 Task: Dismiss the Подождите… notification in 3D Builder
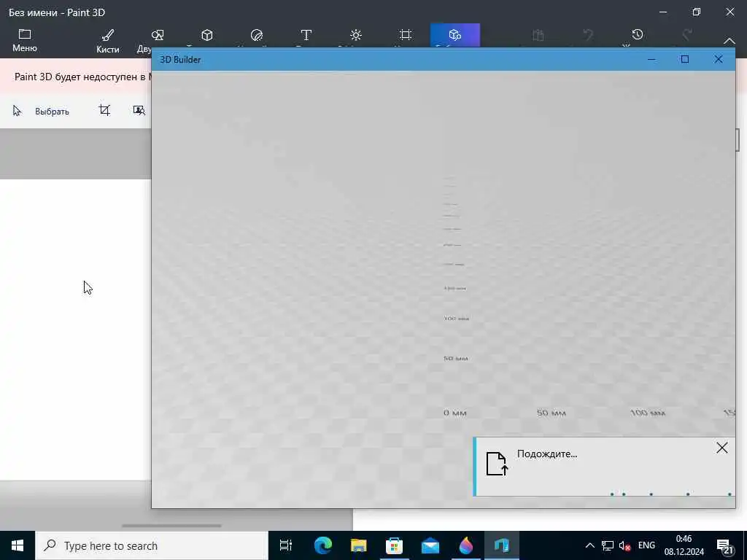pos(721,448)
